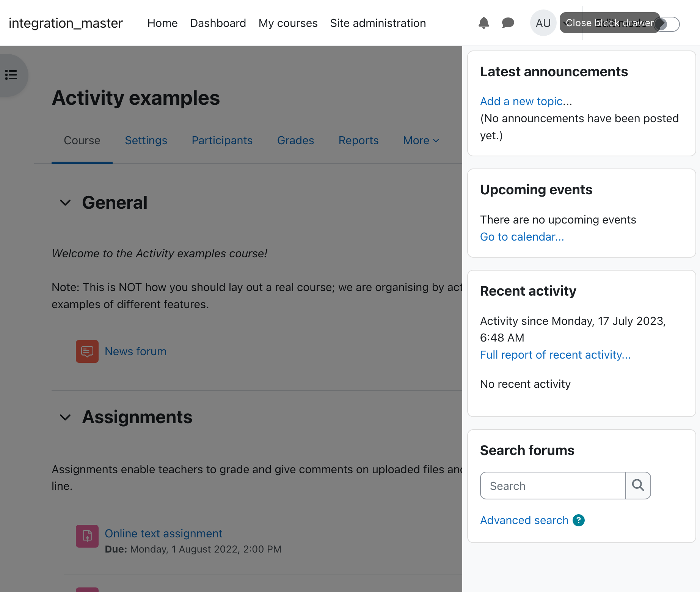Click the Upcoming events block heading
The width and height of the screenshot is (700, 592).
tap(536, 190)
